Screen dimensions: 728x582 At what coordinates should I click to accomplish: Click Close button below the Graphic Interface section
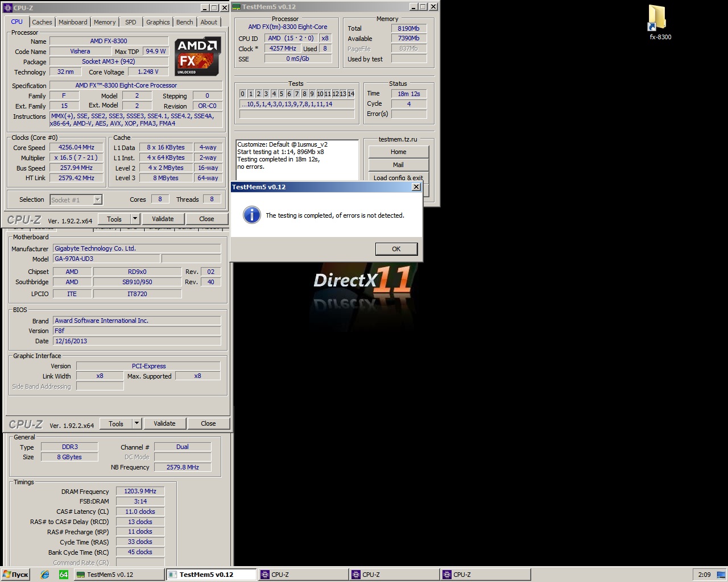pyautogui.click(x=208, y=423)
